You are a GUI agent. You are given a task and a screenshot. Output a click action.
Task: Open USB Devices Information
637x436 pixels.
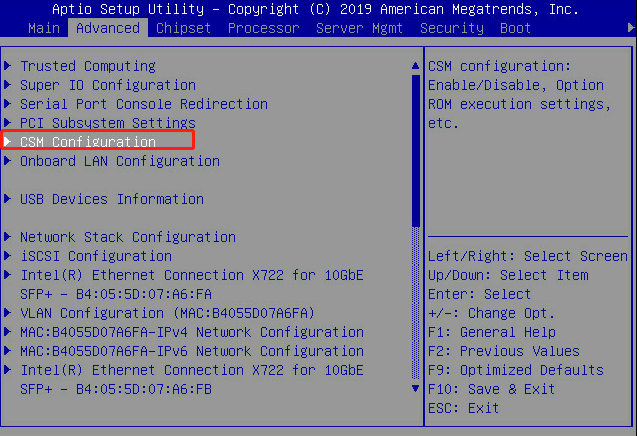point(112,199)
